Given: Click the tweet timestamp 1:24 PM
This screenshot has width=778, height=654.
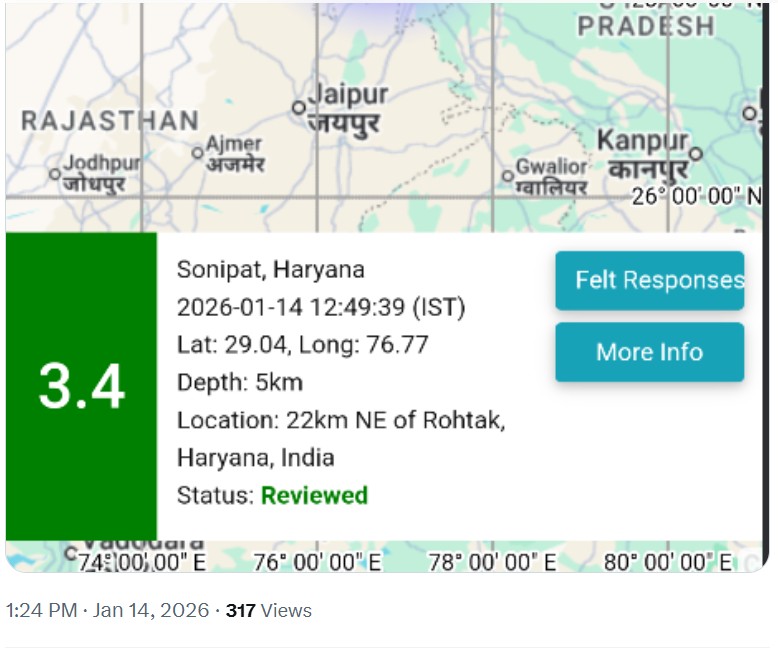Looking at the screenshot, I should (41, 610).
